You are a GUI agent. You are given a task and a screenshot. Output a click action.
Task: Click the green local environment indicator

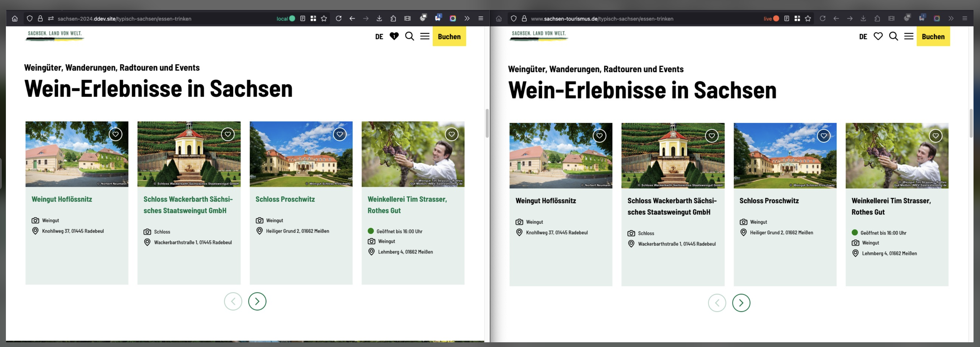(x=286, y=19)
